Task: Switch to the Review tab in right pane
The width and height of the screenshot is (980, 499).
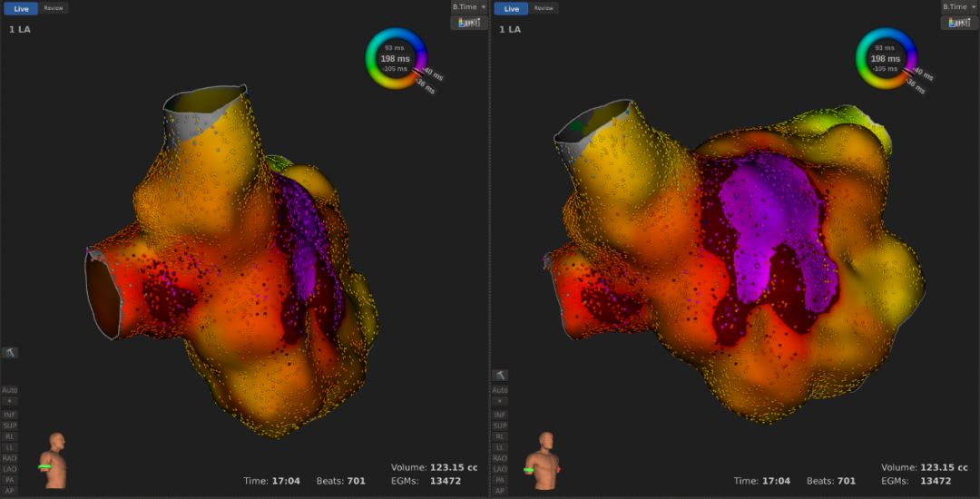Action: point(544,8)
